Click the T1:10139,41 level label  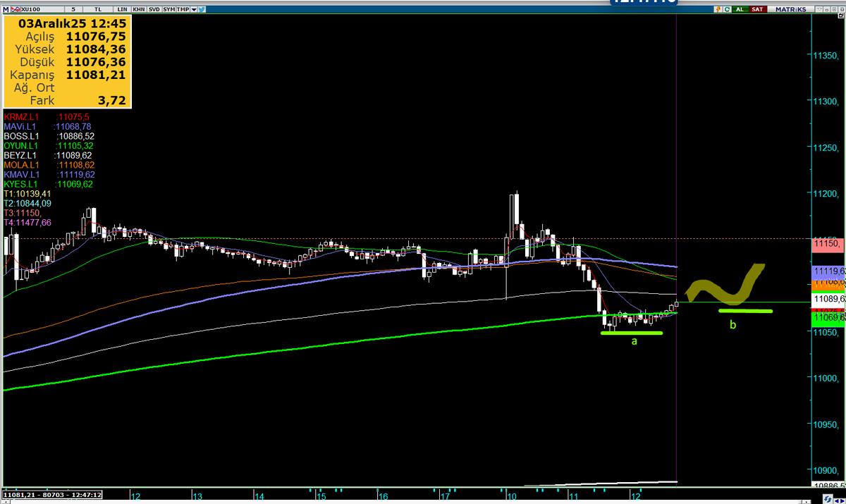point(27,193)
